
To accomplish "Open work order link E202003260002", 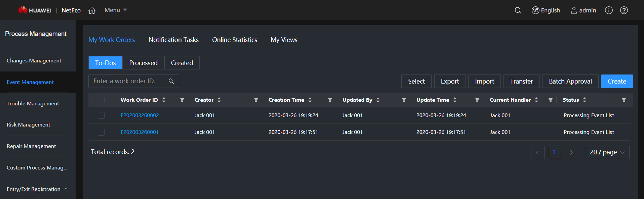I will pos(139,115).
